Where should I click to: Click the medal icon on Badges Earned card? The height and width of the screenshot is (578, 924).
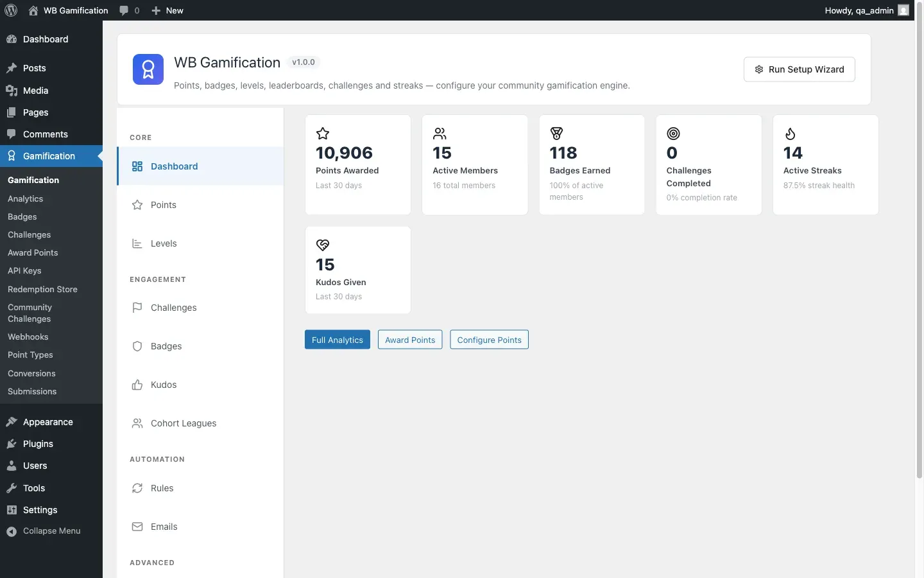pyautogui.click(x=556, y=134)
